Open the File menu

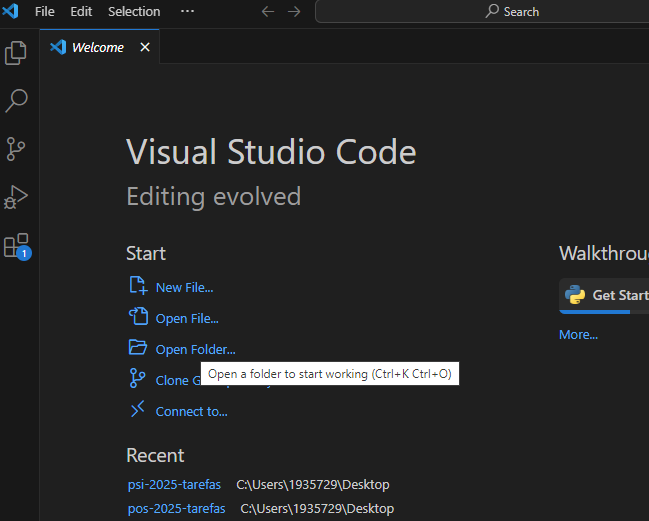tap(45, 12)
